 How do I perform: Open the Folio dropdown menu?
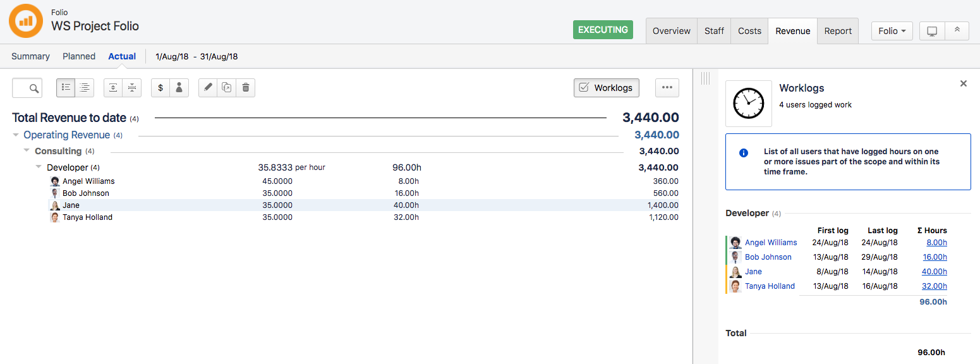(x=892, y=31)
